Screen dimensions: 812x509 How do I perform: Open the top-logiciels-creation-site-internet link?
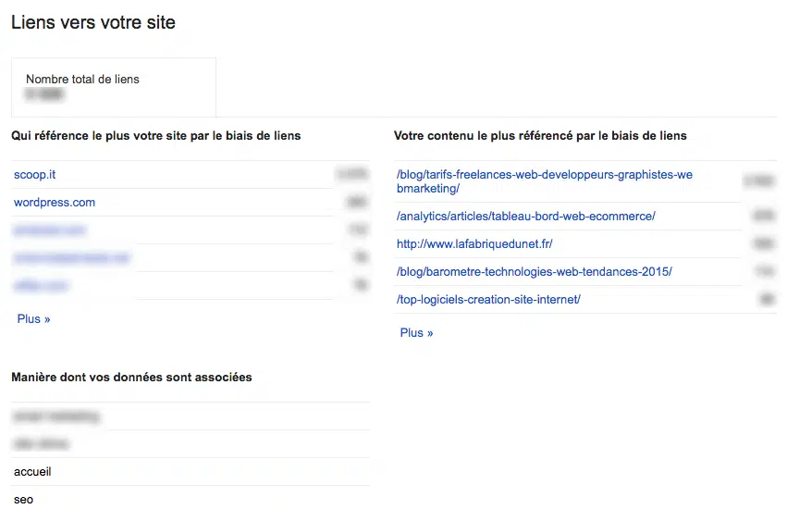pos(488,300)
